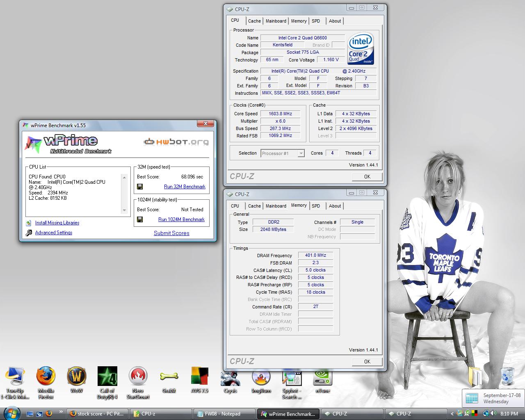Open Cache tab in memory-timings CPU-Z window
Screen dimensions: 525x420
point(254,206)
